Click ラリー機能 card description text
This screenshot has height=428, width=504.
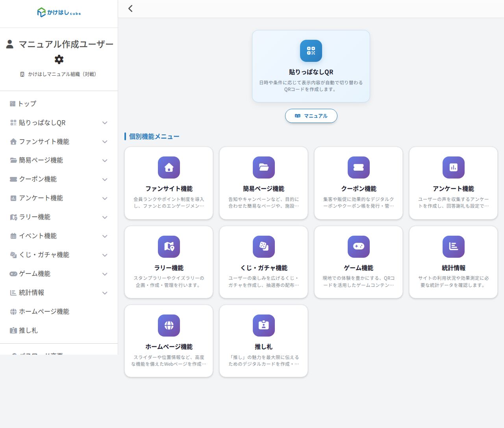point(169,281)
